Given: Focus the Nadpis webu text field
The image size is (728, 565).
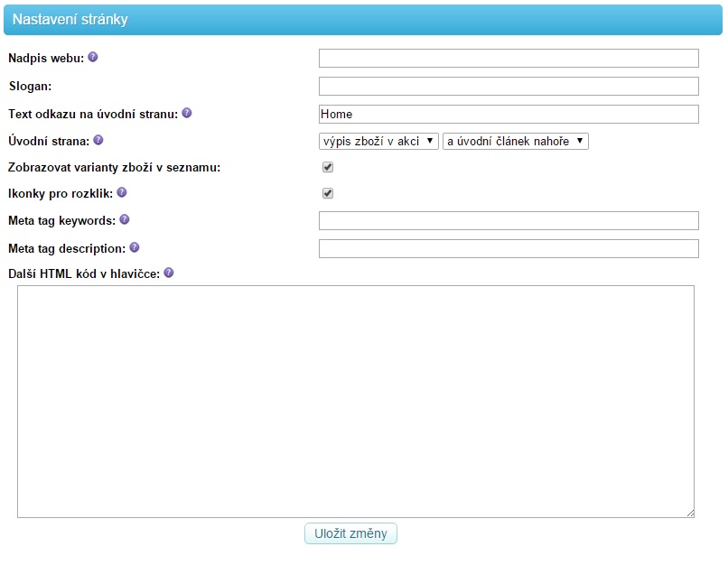Looking at the screenshot, I should coord(509,59).
